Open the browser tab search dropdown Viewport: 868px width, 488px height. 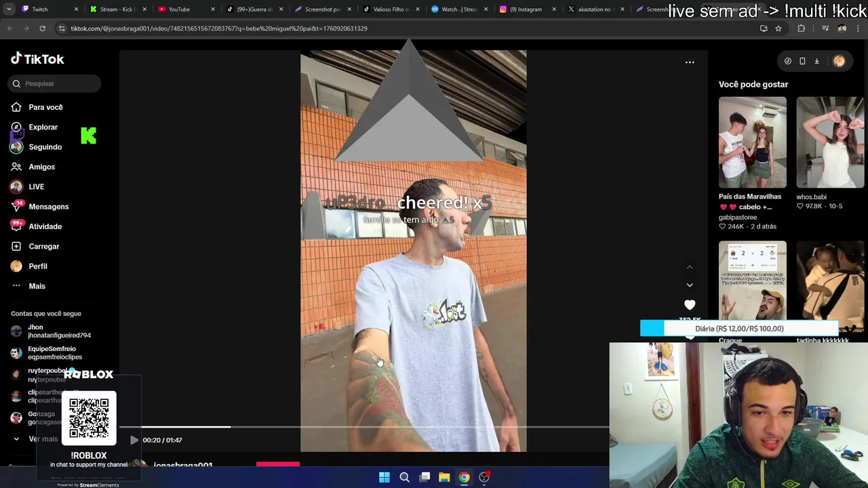click(x=9, y=9)
